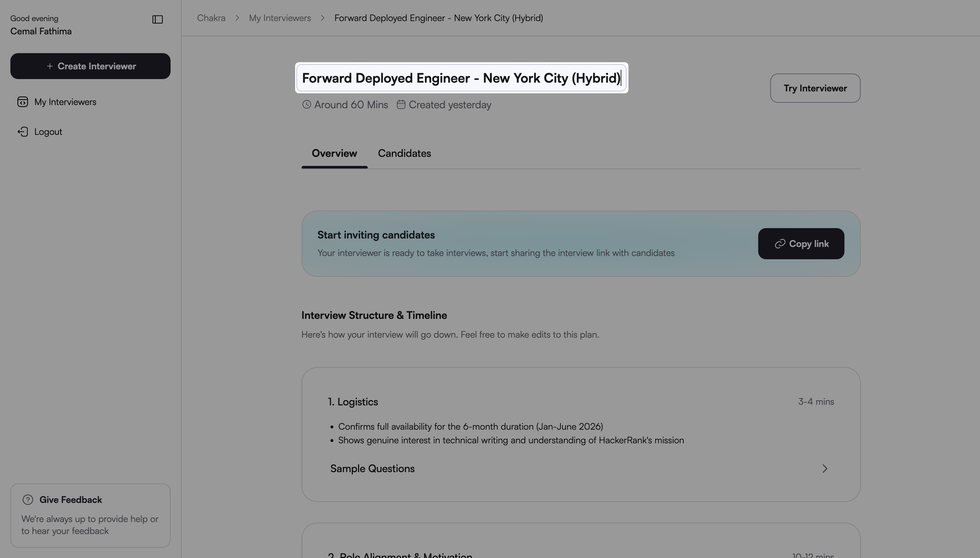Viewport: 980px width, 558px height.
Task: Expand Sample Questions chevron under Logistics
Action: pos(825,469)
